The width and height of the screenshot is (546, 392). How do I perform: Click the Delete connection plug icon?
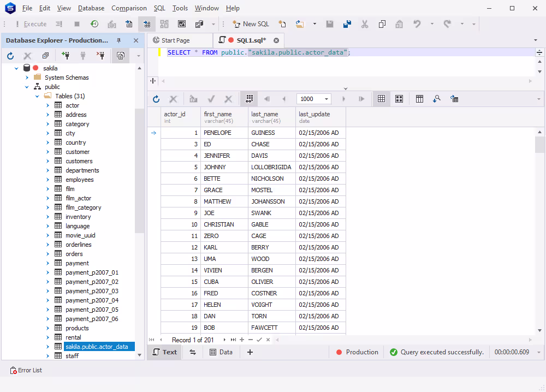click(100, 56)
